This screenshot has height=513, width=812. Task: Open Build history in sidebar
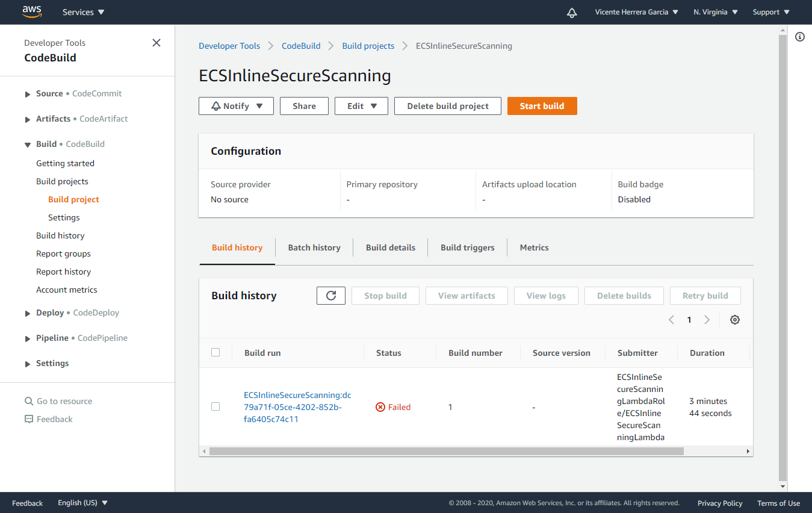(x=60, y=235)
